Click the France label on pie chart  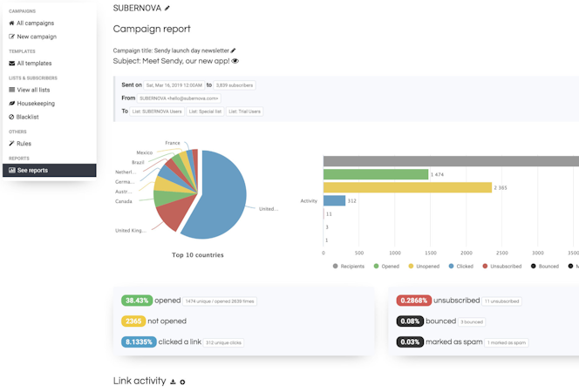173,143
